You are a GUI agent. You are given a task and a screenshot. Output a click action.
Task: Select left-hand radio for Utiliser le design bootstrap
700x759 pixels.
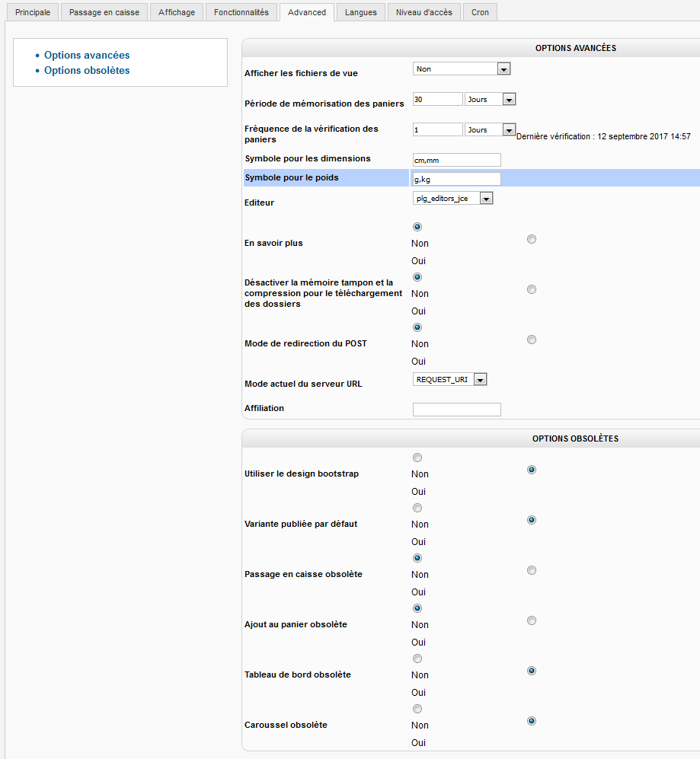click(417, 458)
